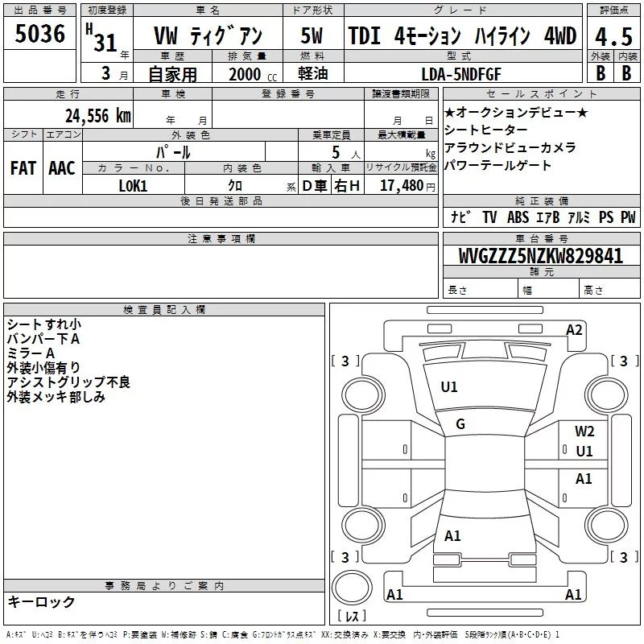The height and width of the screenshot is (644, 644).
Task: Click the セールスポイント section header
Action: [x=541, y=94]
